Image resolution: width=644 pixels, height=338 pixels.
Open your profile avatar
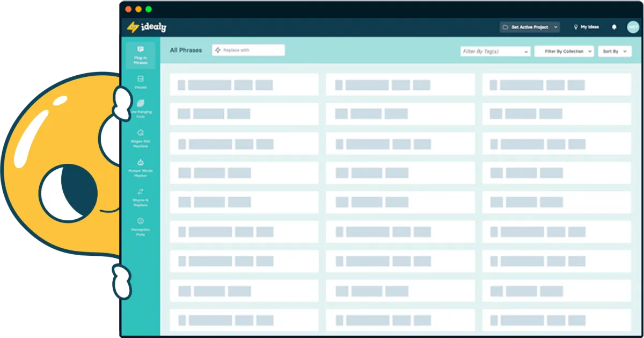[633, 26]
